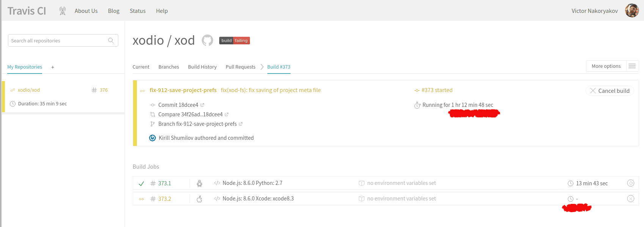Open build number 376 in sidebar

[x=104, y=90]
